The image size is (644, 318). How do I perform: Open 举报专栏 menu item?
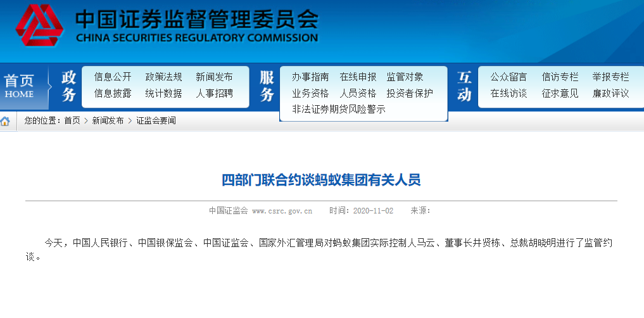click(610, 77)
